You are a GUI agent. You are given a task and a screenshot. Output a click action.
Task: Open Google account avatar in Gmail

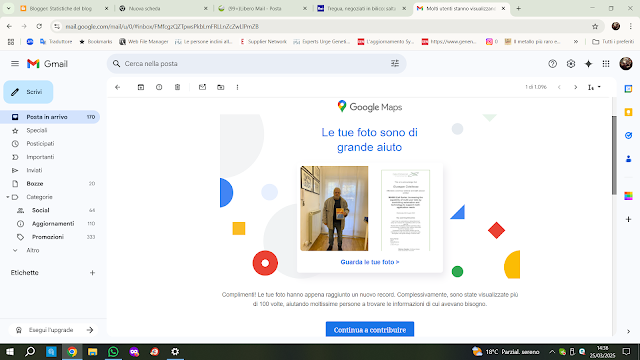(626, 64)
